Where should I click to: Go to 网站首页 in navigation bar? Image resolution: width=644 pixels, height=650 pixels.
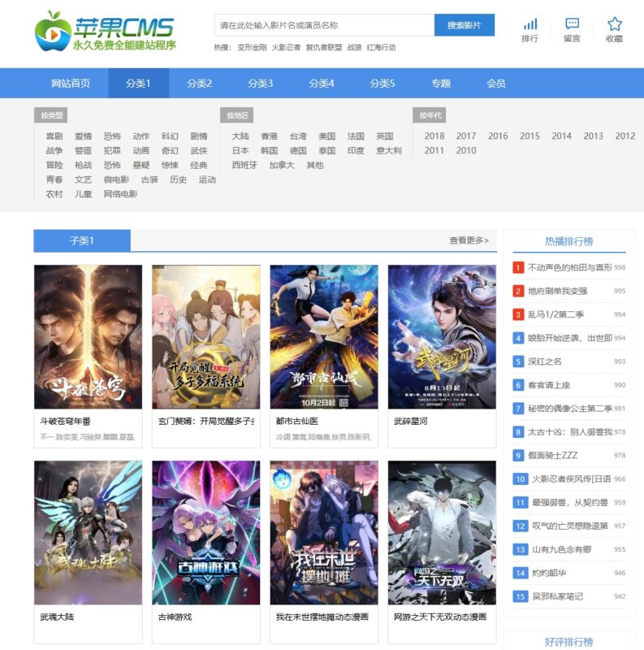(71, 83)
